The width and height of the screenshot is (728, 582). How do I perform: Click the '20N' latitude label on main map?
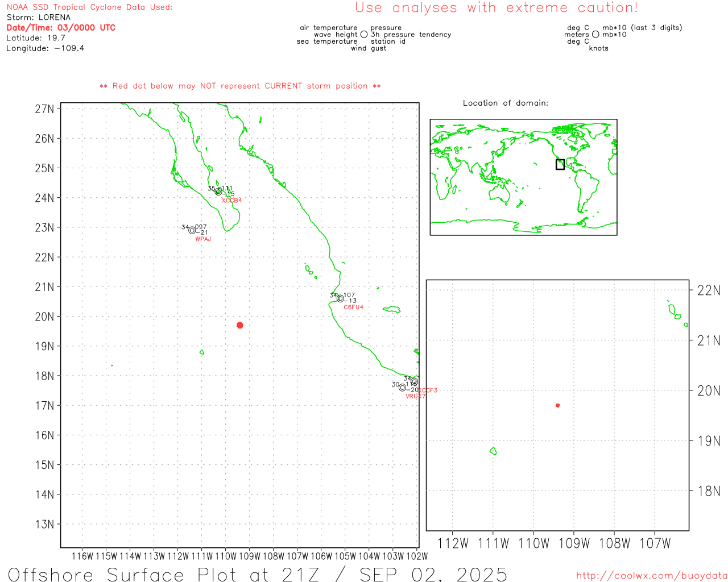(44, 317)
